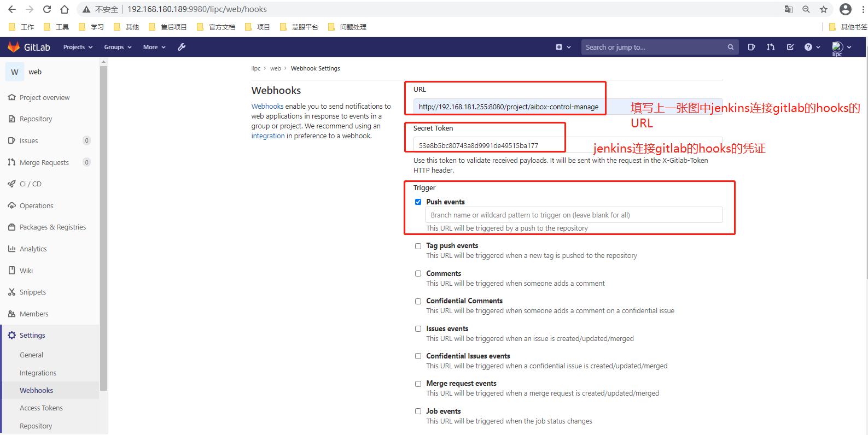Image resolution: width=868 pixels, height=435 pixels.
Task: Click the GitLab logo
Action: [x=28, y=47]
